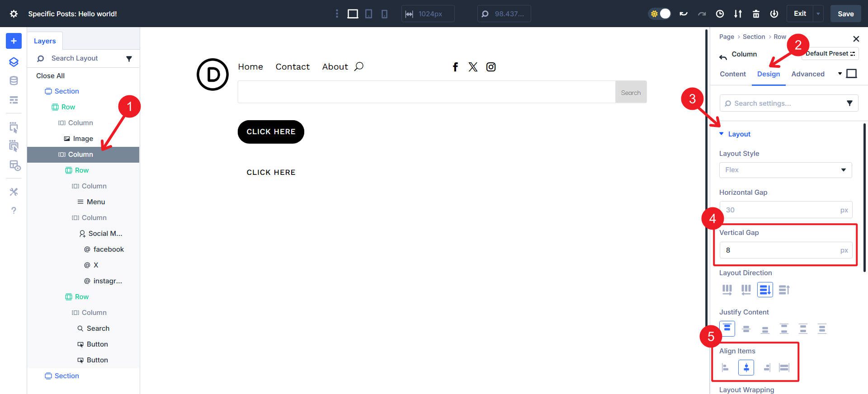Image resolution: width=868 pixels, height=394 pixels.
Task: Click the Vertical Gap input field
Action: (780, 250)
